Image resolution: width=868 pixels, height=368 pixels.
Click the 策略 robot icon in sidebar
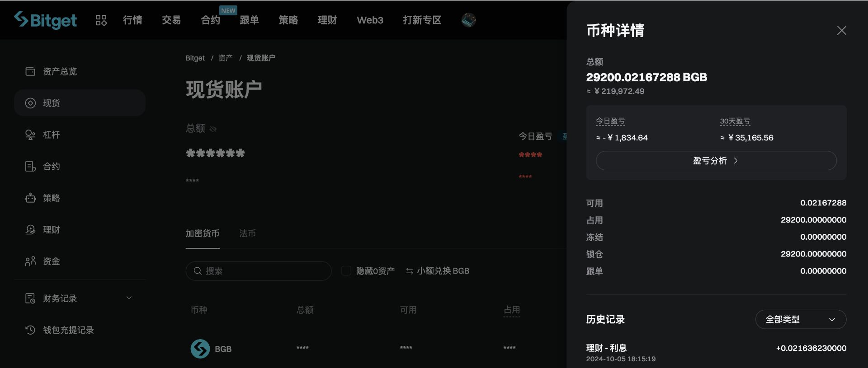[x=30, y=198]
